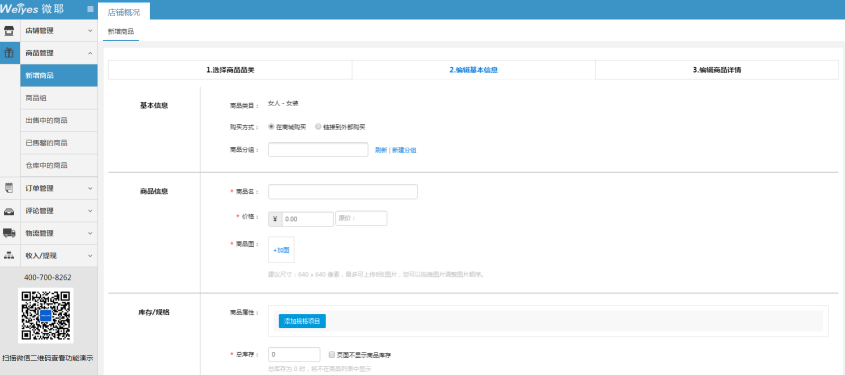Click the gift icon for 商品管理
845x375 pixels.
[9, 53]
